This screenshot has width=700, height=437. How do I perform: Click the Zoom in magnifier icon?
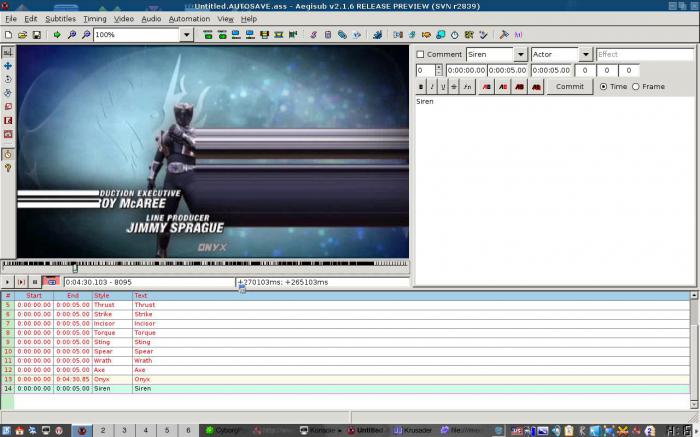[x=71, y=34]
